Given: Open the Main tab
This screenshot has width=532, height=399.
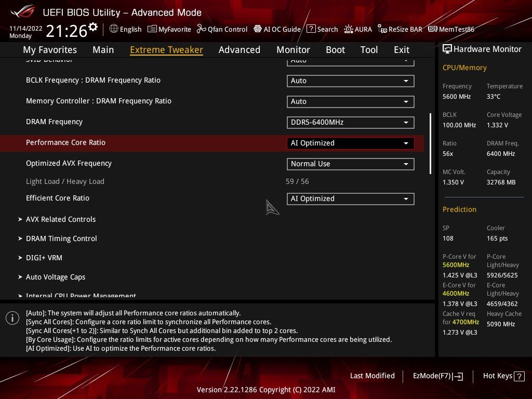Looking at the screenshot, I should coord(103,50).
